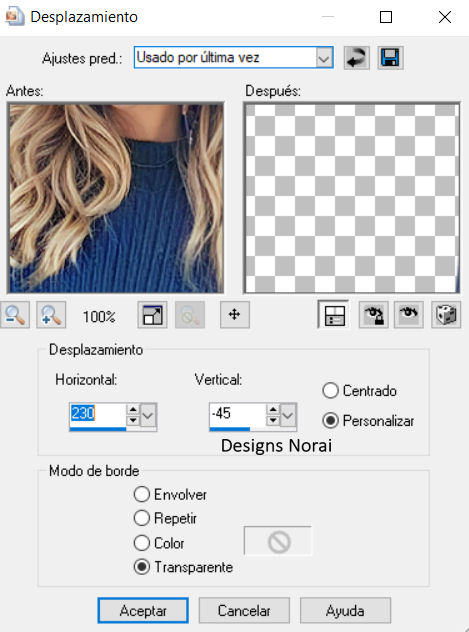Click the save preset floppy disk icon
469x632 pixels.
click(x=390, y=58)
